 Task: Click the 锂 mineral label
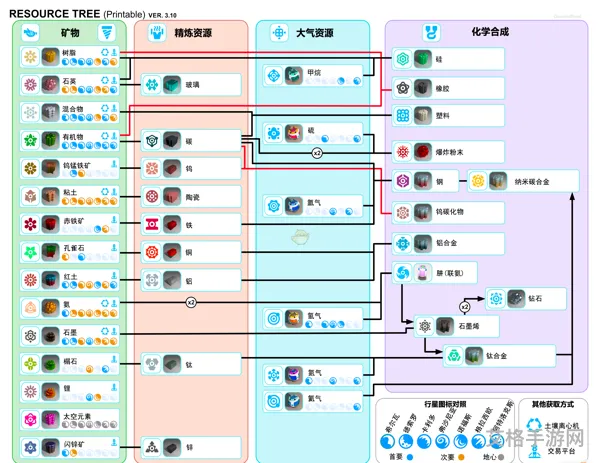67,388
